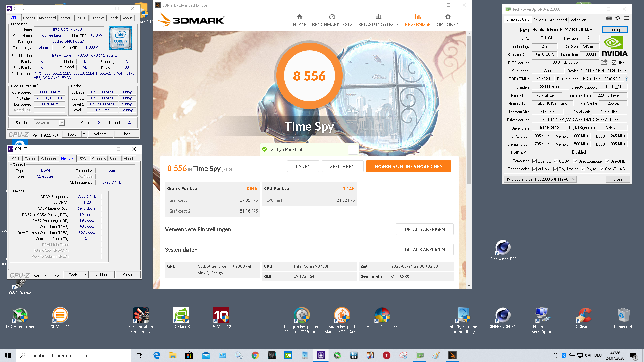Open Superposition Benchmark desktop shortcut
Image resolution: width=644 pixels, height=362 pixels.
141,320
